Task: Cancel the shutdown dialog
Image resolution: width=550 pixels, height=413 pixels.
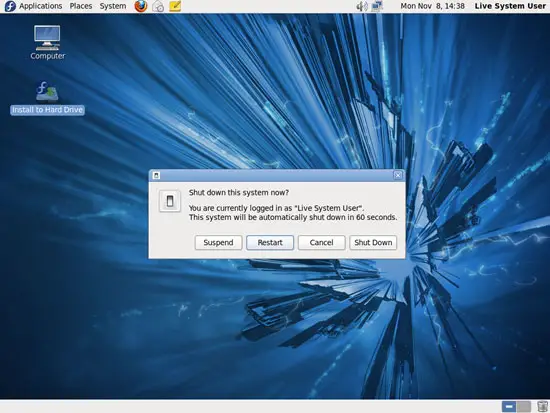Action: [321, 242]
